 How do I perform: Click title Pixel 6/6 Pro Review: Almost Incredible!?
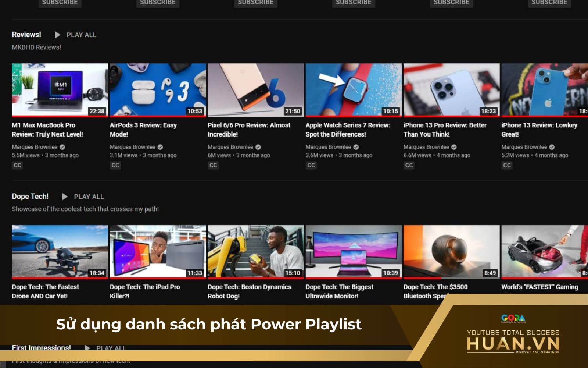pos(249,130)
